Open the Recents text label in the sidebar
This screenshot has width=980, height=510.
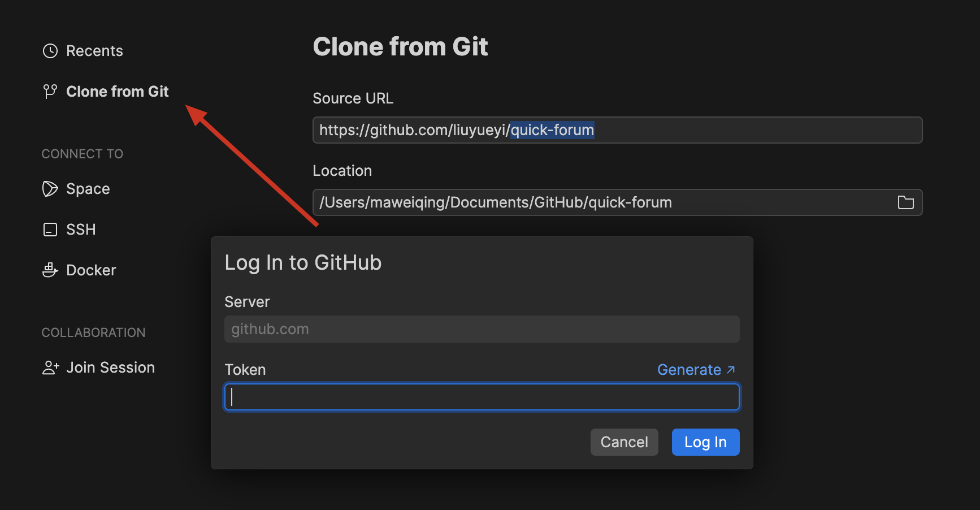[94, 51]
